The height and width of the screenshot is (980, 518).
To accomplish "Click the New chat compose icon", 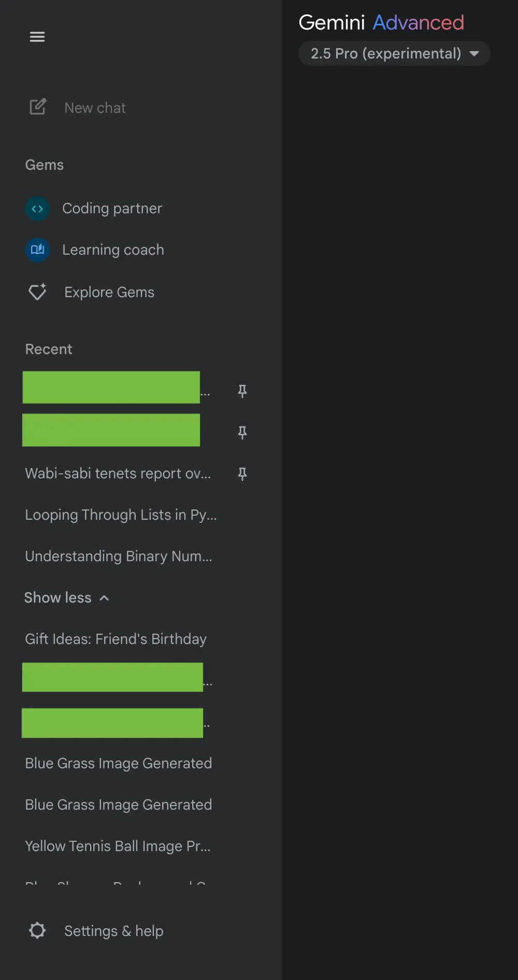I will tap(38, 107).
